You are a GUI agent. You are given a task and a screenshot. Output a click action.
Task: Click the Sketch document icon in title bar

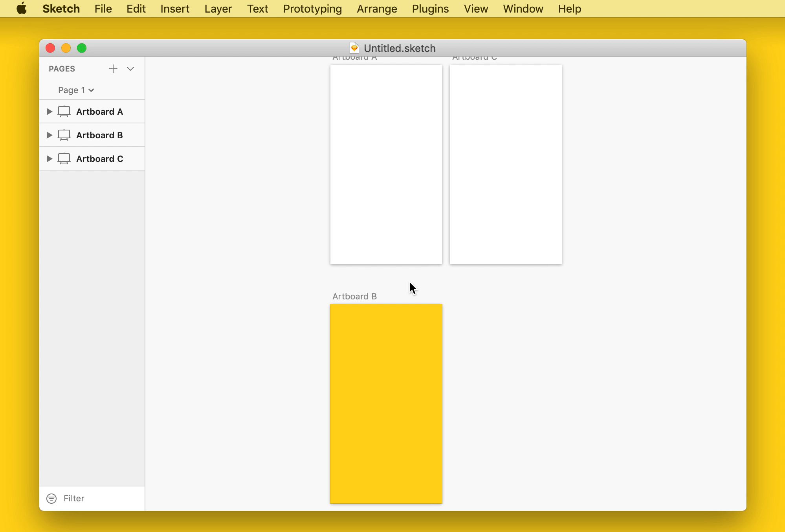coord(354,48)
